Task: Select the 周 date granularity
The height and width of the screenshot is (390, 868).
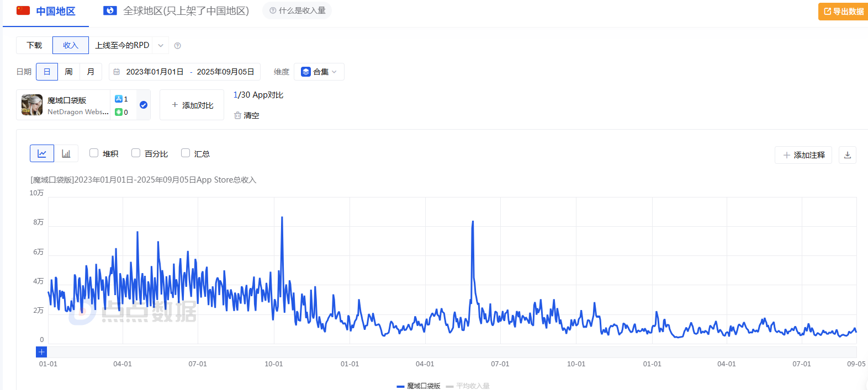Action: click(x=68, y=72)
